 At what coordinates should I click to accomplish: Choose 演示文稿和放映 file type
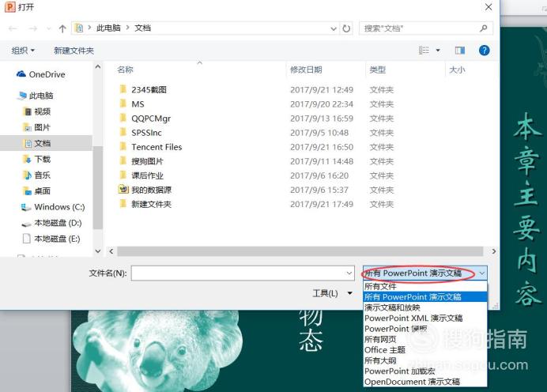(x=425, y=307)
